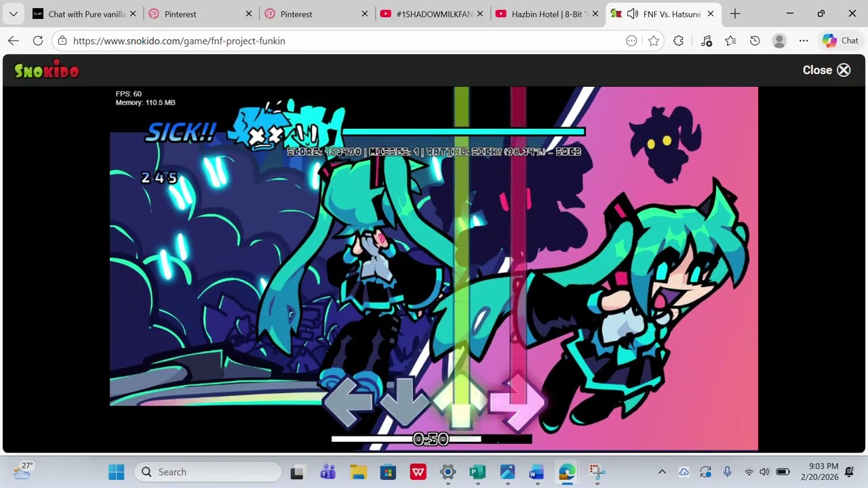Viewport: 868px width, 488px height.
Task: Hit the down arrow receptor in the game
Action: [x=404, y=402]
